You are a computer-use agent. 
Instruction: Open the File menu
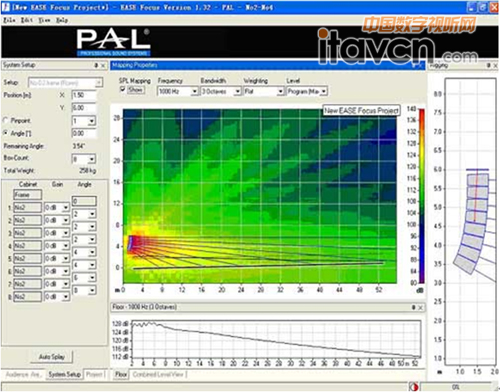9,20
